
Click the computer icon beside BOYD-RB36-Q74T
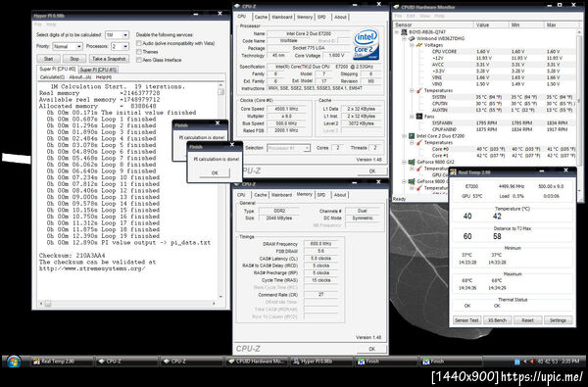pyautogui.click(x=404, y=32)
